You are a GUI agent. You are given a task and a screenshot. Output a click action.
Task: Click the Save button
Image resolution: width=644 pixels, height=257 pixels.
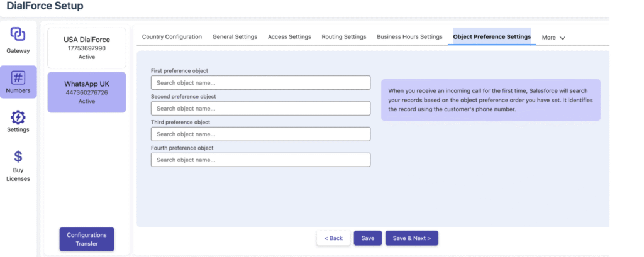[x=367, y=238]
